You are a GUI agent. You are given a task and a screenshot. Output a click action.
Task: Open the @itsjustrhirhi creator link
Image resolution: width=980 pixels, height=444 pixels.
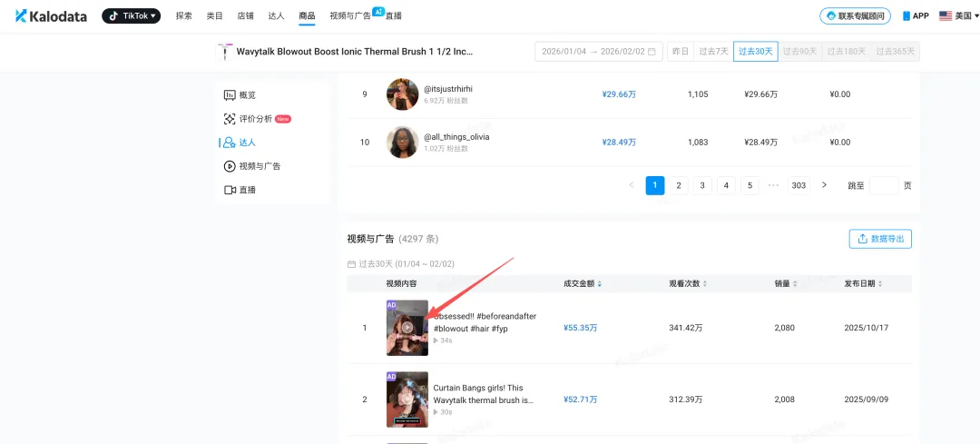[448, 89]
